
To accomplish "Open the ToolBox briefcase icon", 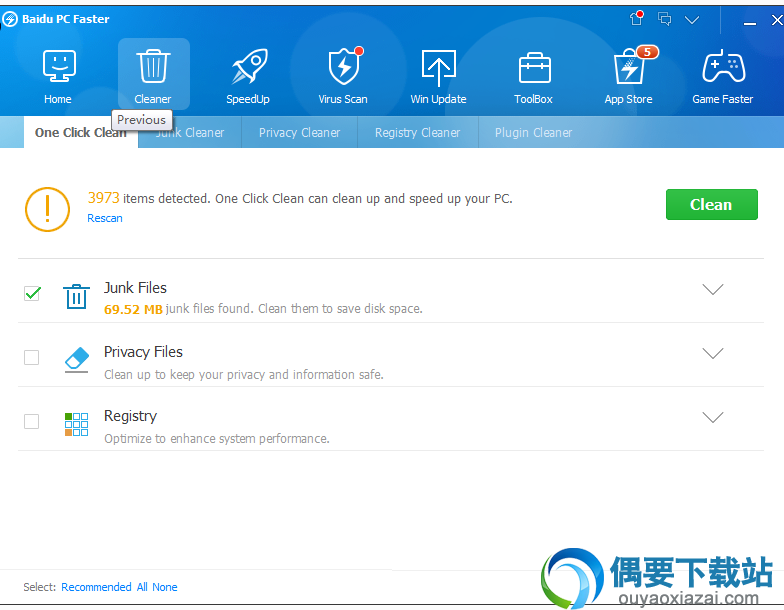I will click(534, 68).
